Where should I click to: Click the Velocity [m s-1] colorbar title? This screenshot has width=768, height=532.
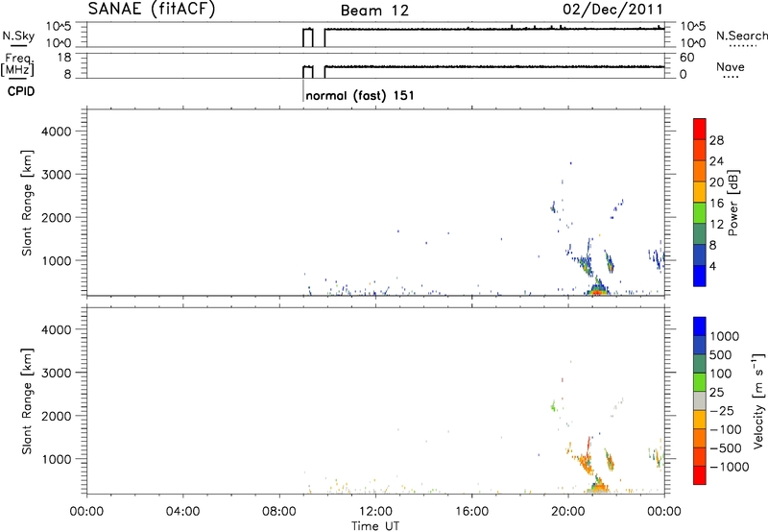pos(758,400)
